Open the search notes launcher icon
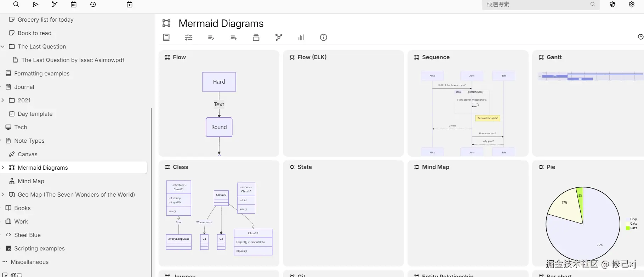Image resolution: width=644 pixels, height=277 pixels. click(x=16, y=4)
